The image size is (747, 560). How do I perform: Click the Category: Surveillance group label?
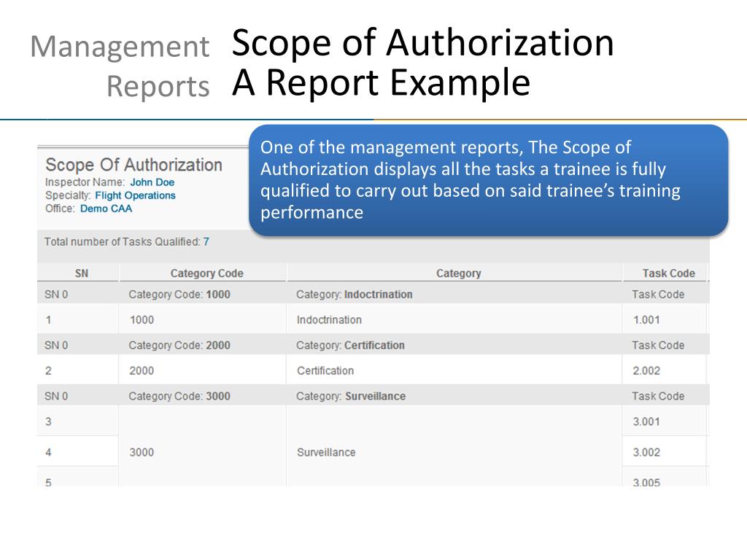[351, 396]
